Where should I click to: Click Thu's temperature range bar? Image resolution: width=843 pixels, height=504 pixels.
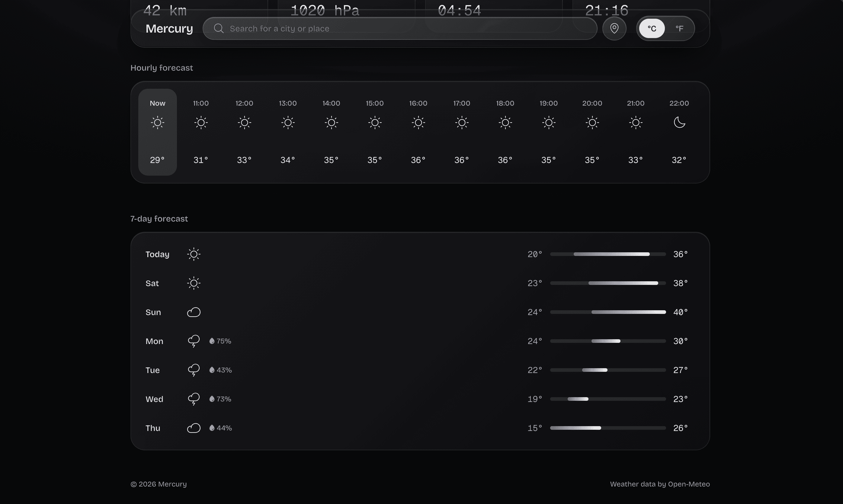tap(608, 428)
